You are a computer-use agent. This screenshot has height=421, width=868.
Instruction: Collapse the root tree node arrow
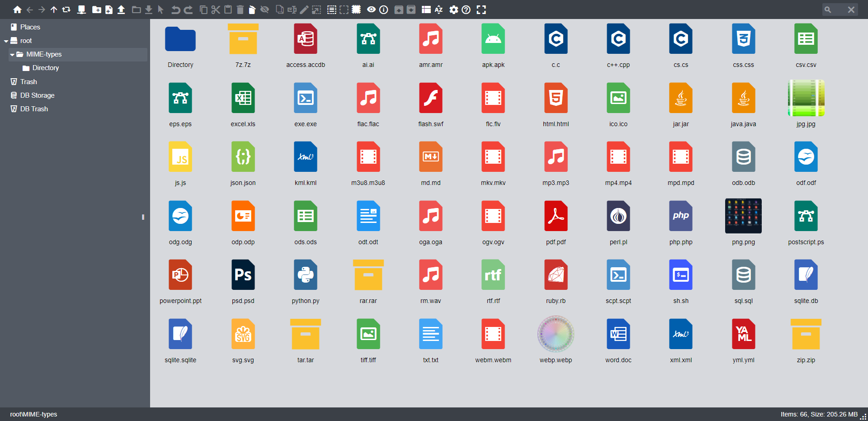coord(6,41)
